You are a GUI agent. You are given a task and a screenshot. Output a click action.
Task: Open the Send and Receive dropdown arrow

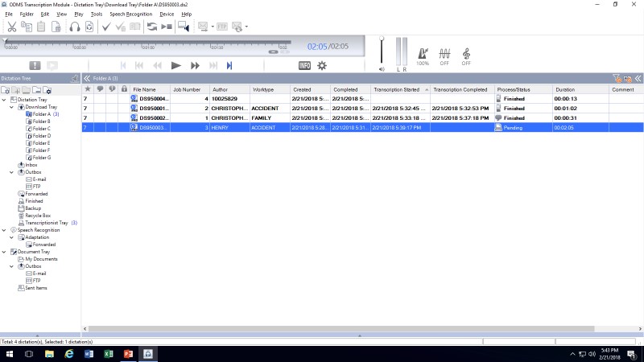[246, 27]
